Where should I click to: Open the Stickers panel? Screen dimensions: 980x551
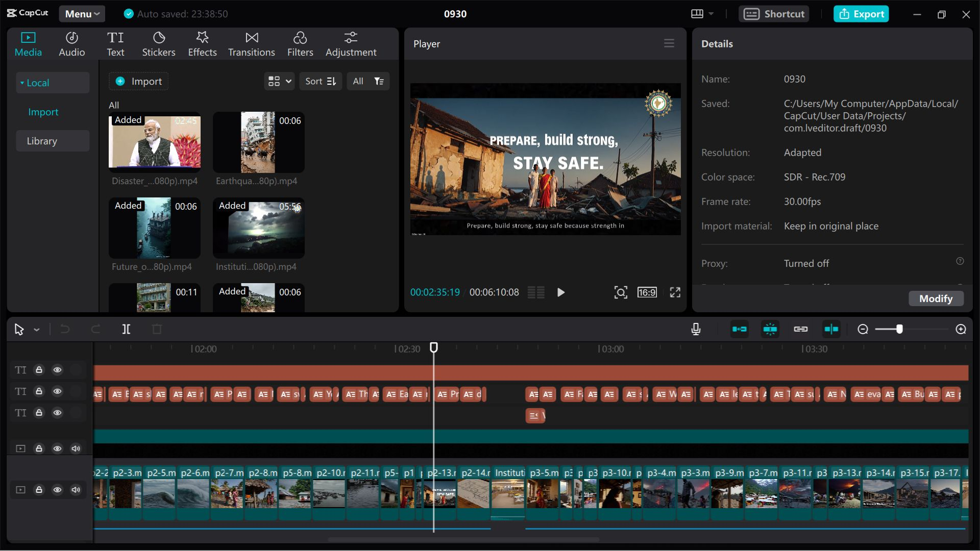[158, 44]
